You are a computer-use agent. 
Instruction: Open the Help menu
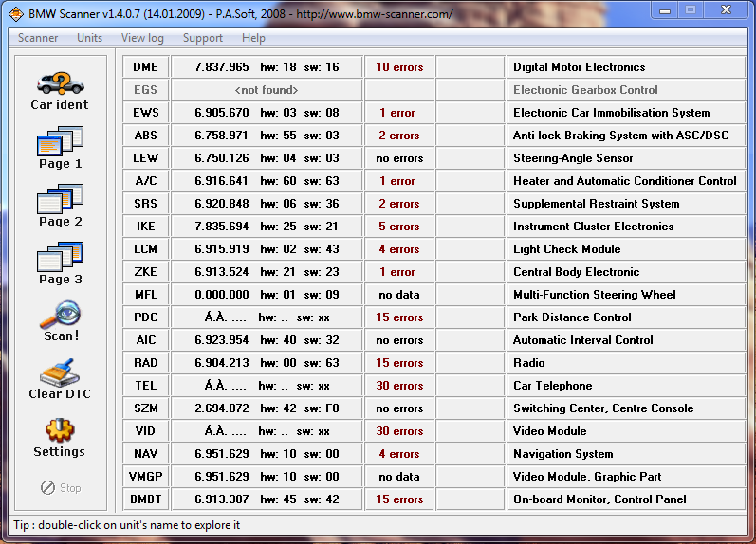(253, 38)
